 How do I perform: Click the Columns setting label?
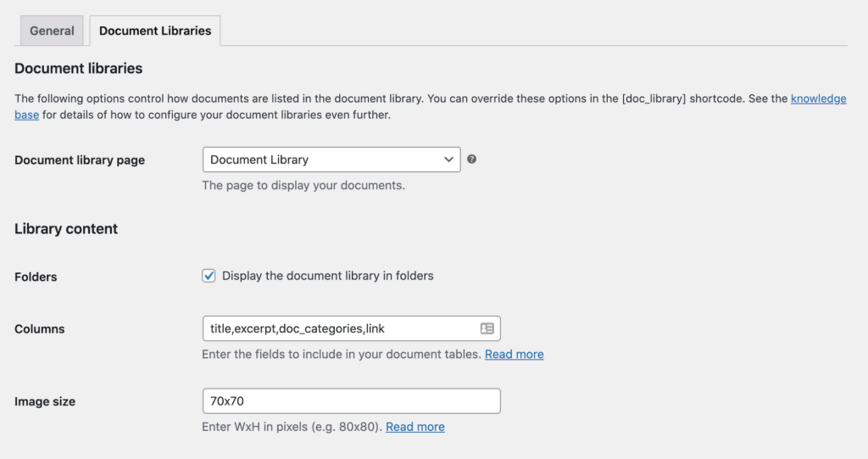40,328
